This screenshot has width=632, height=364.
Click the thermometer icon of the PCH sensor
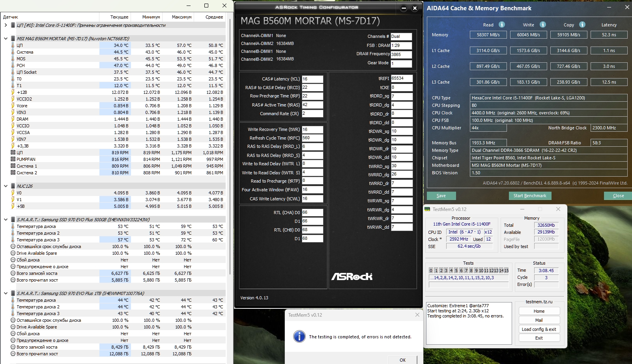[x=13, y=65]
